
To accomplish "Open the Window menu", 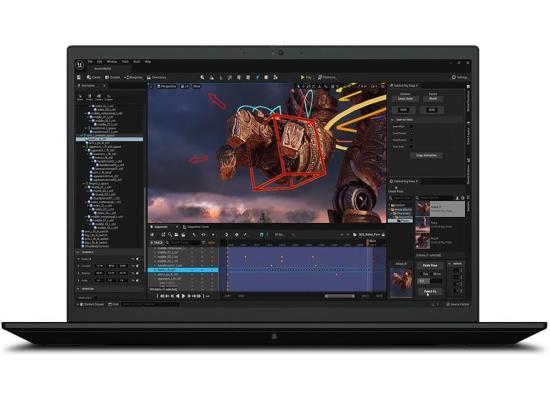I will (x=112, y=62).
